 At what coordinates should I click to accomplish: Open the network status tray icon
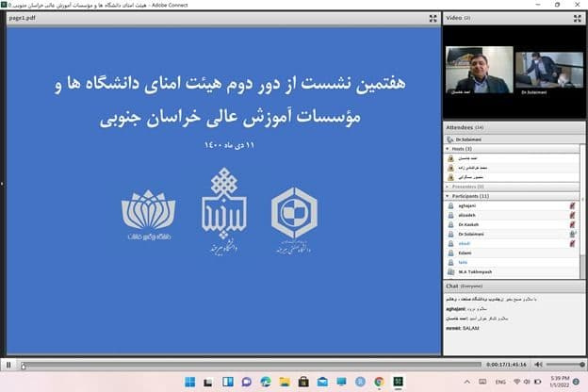click(x=516, y=382)
